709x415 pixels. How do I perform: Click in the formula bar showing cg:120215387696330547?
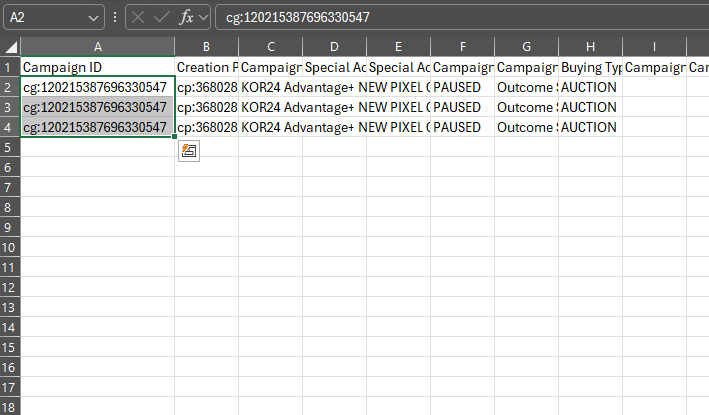(450, 17)
